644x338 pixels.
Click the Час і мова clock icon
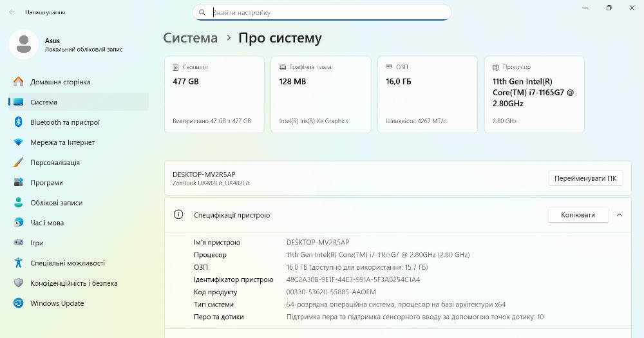pyautogui.click(x=19, y=223)
